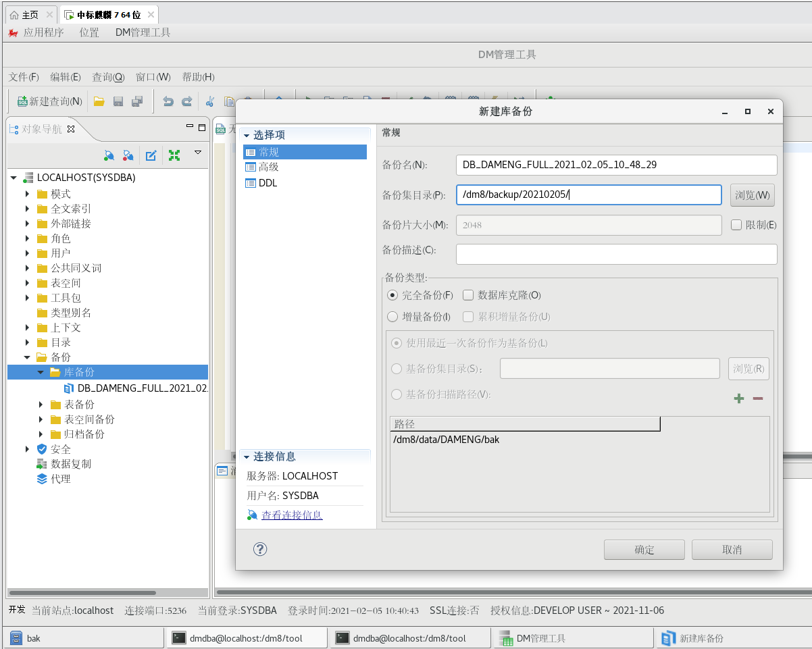
Task: Open the navigator view menu triangle
Action: [198, 152]
